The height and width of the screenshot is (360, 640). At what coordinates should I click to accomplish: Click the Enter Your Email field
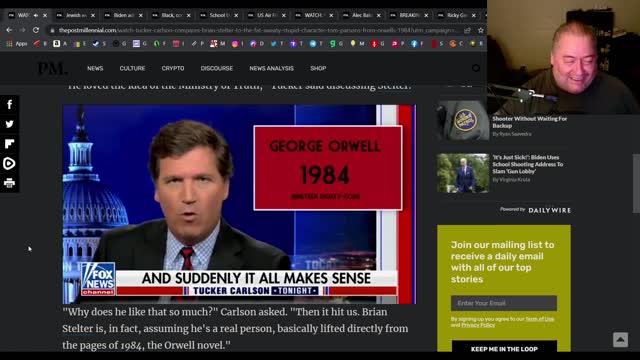pyautogui.click(x=504, y=303)
